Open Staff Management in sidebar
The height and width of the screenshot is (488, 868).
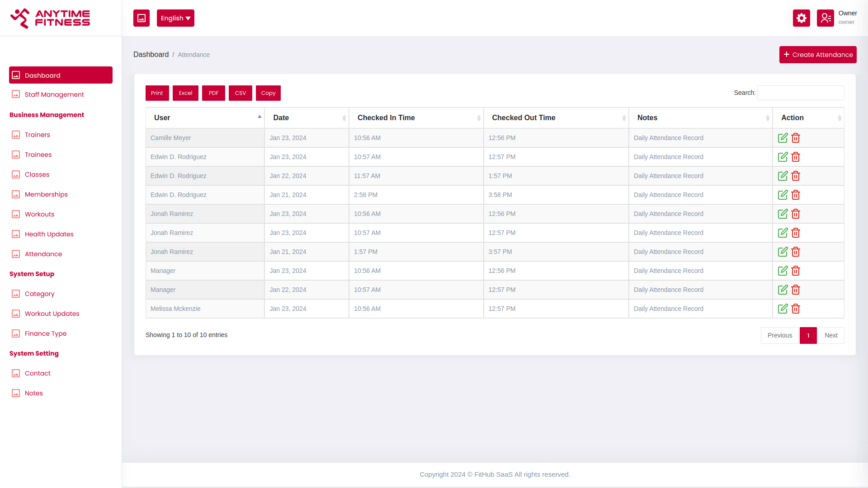point(54,94)
